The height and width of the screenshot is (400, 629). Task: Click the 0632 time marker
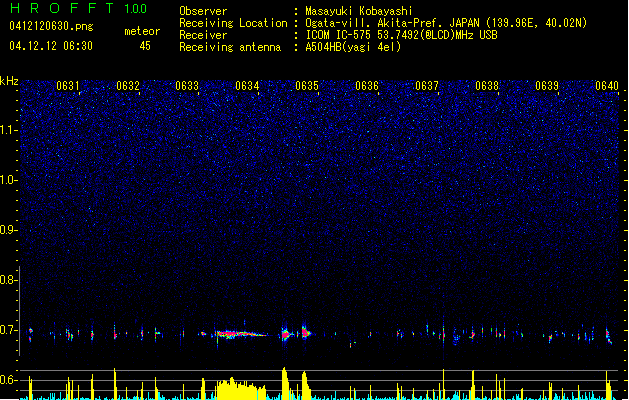coord(128,85)
